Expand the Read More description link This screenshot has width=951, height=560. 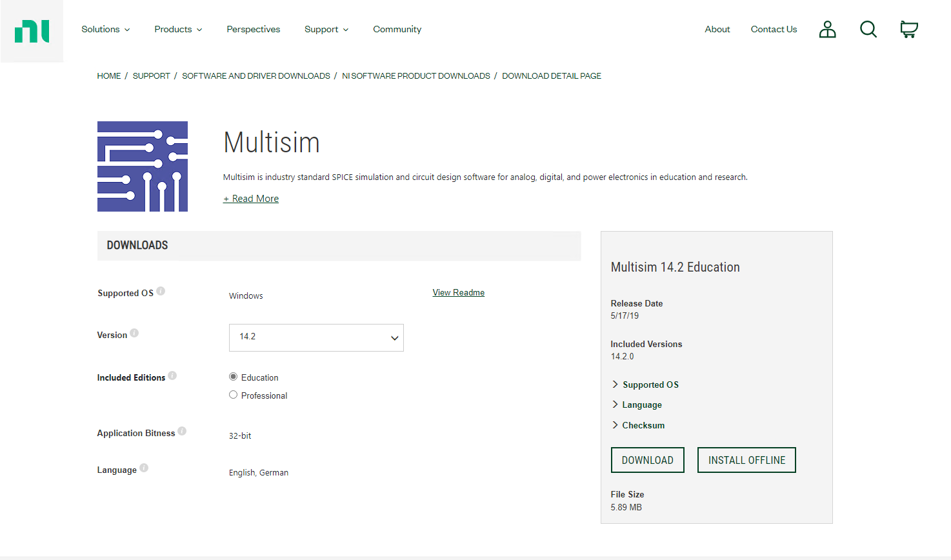251,199
